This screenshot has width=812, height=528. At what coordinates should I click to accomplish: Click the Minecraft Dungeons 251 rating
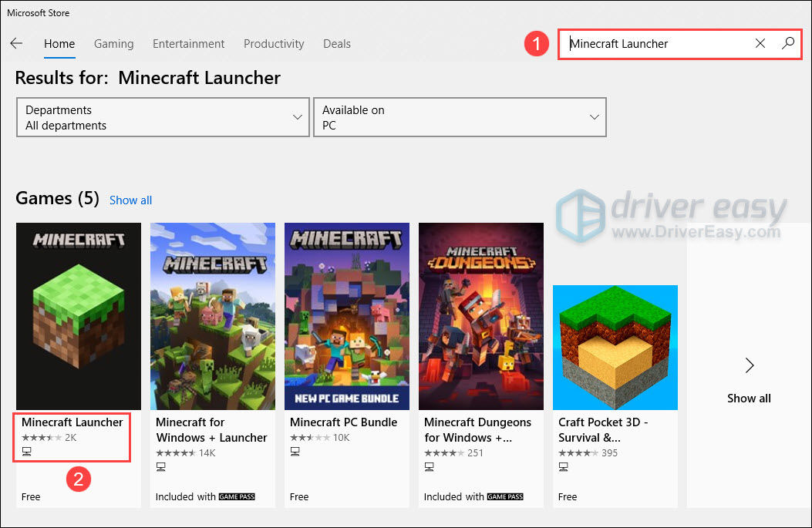click(x=453, y=453)
